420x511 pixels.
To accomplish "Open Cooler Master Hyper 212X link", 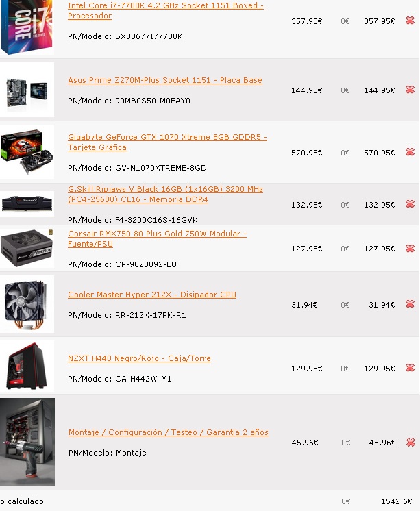I will click(152, 295).
